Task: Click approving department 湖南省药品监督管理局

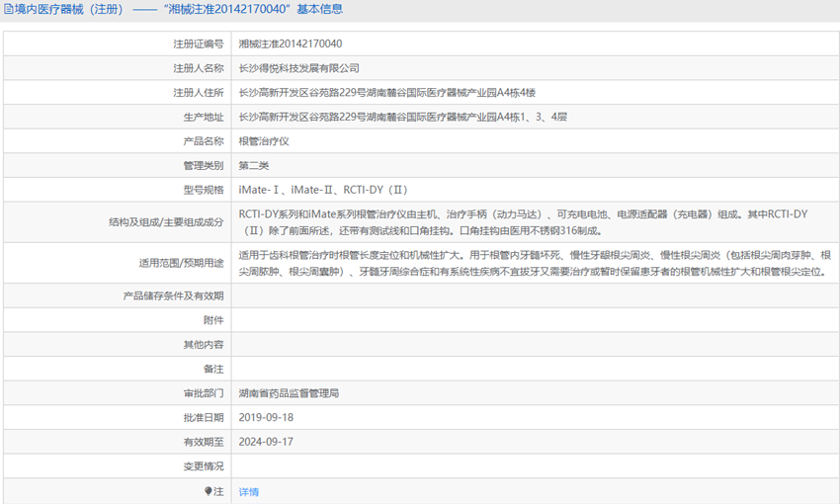Action: 289,393
